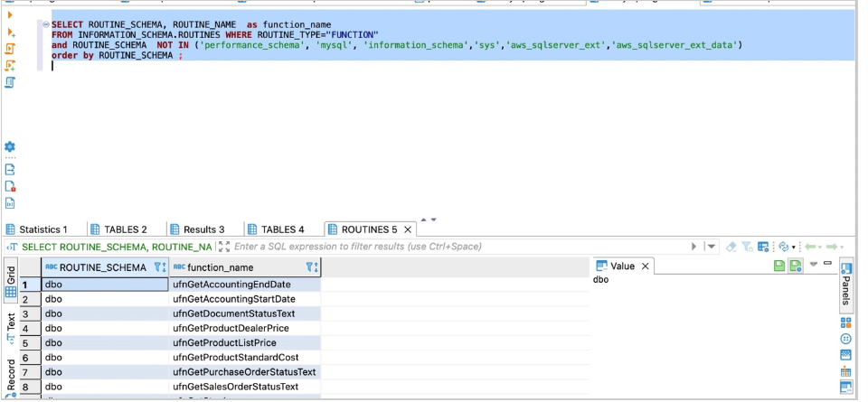Screen dimensions: 868x402
Task: Open the forward arrow history dropdown
Action: click(842, 248)
